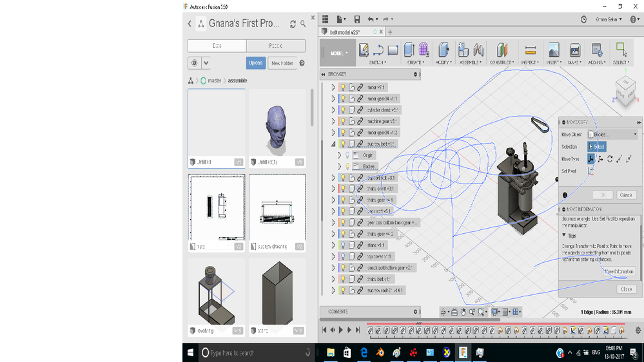Refresh the data panel
The image size is (644, 362).
[293, 24]
